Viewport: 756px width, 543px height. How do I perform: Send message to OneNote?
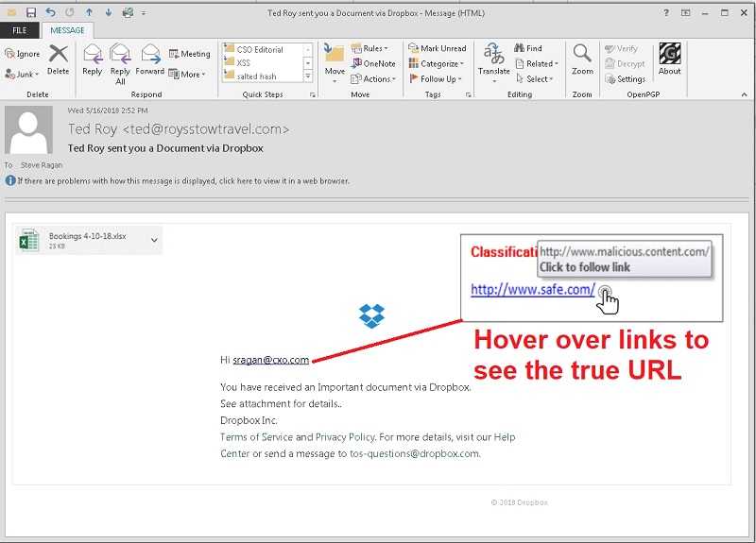(x=373, y=63)
